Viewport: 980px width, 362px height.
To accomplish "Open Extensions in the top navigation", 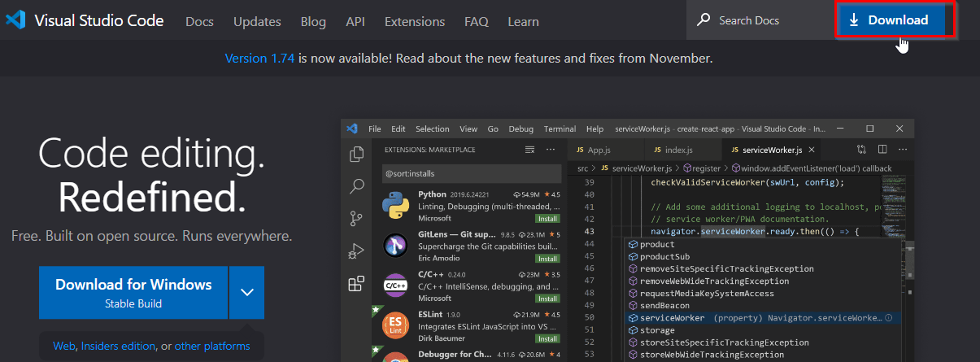I will (415, 21).
